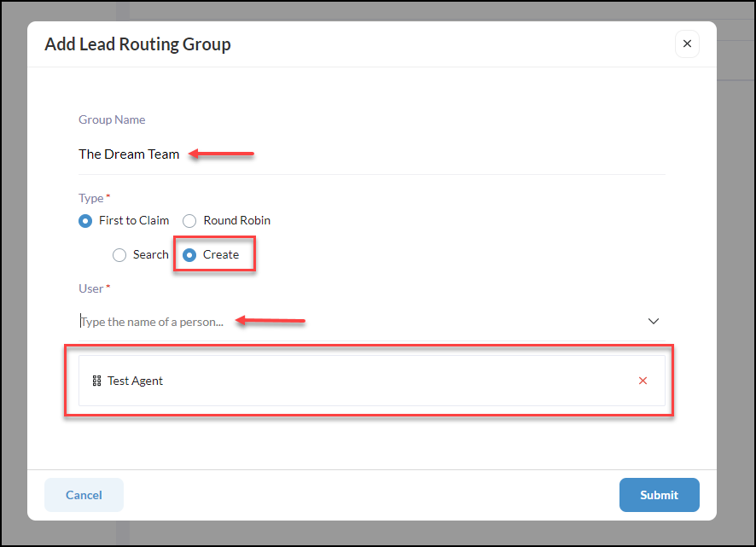756x547 pixels.
Task: Click the Group Name label
Action: pyautogui.click(x=112, y=119)
